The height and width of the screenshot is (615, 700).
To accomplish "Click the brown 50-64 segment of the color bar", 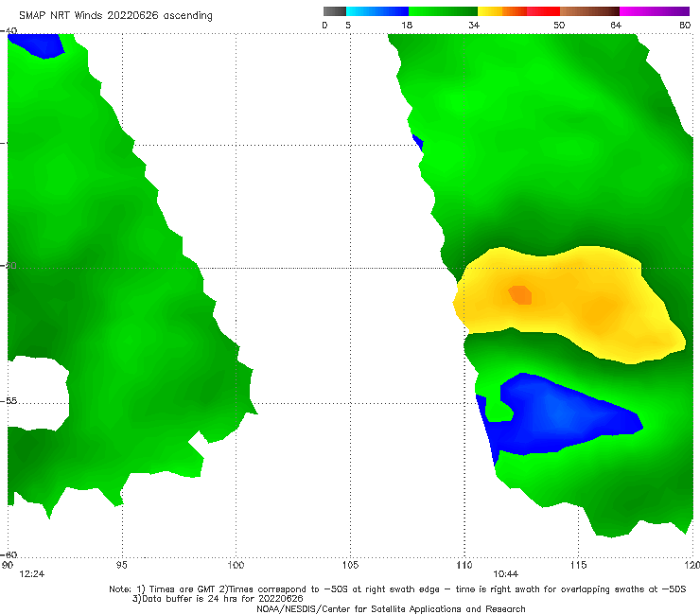I will pyautogui.click(x=589, y=11).
